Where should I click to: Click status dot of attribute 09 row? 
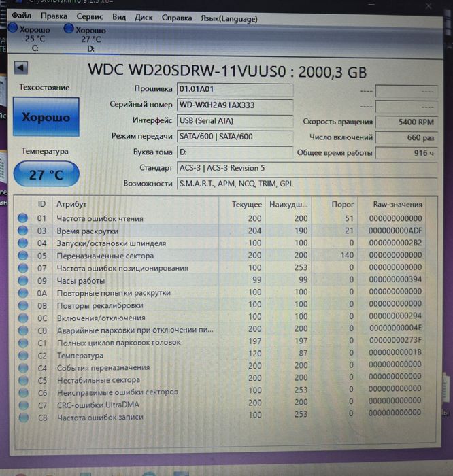(23, 280)
